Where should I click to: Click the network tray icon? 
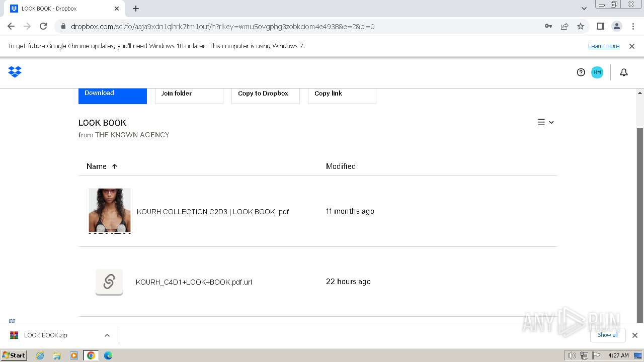click(584, 355)
